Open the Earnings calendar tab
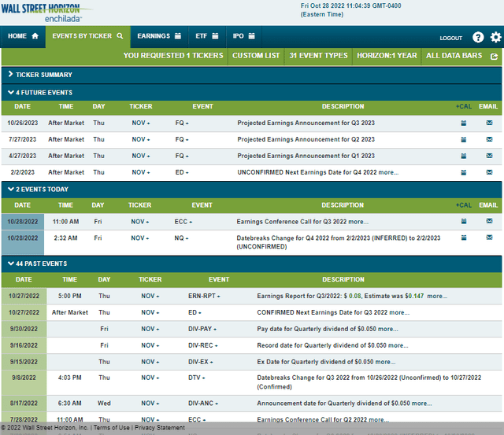 point(159,36)
